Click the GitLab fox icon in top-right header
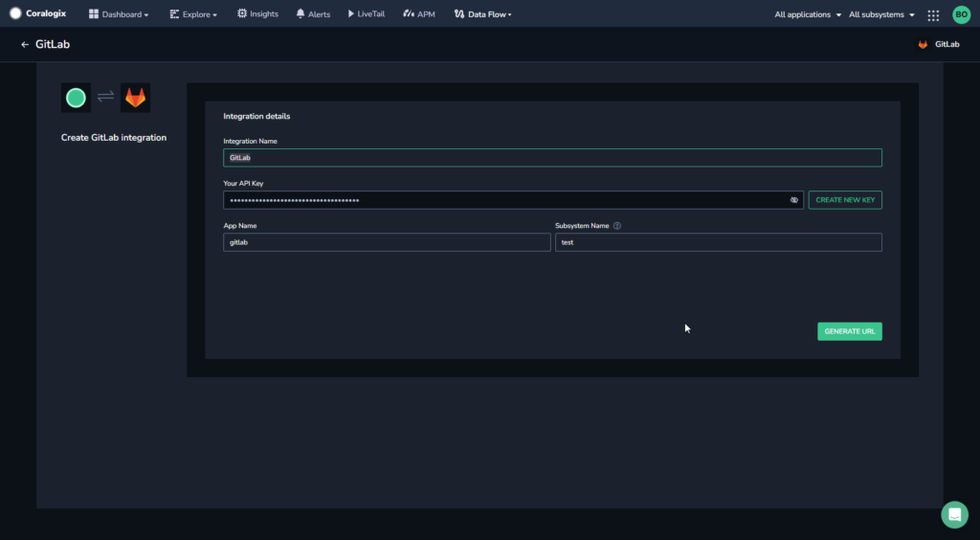 click(x=923, y=44)
